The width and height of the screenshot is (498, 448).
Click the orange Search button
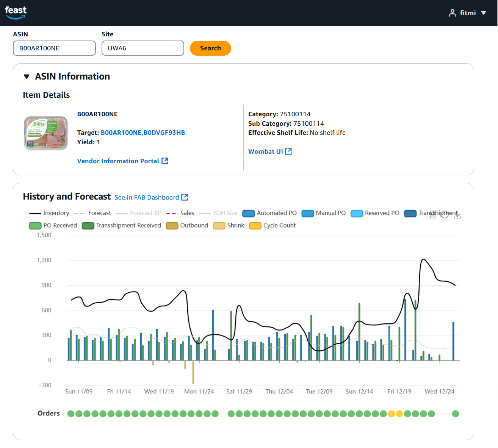(210, 48)
